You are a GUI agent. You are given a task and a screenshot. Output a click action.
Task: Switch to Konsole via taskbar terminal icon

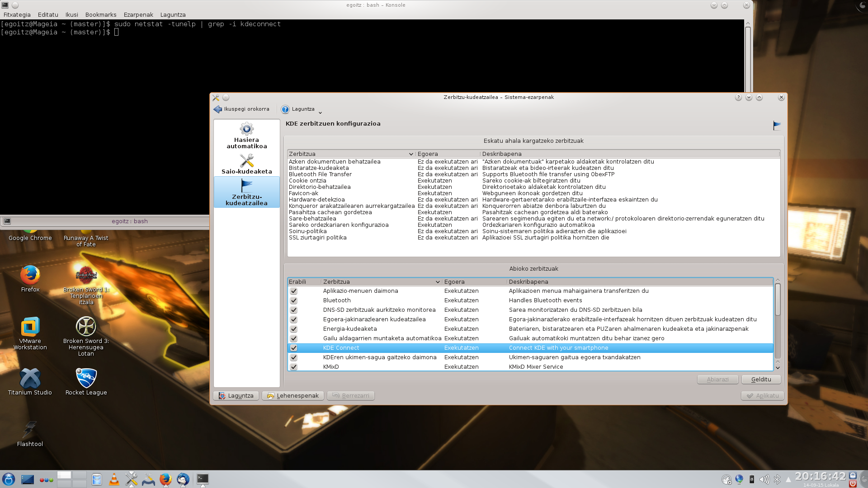tap(203, 479)
